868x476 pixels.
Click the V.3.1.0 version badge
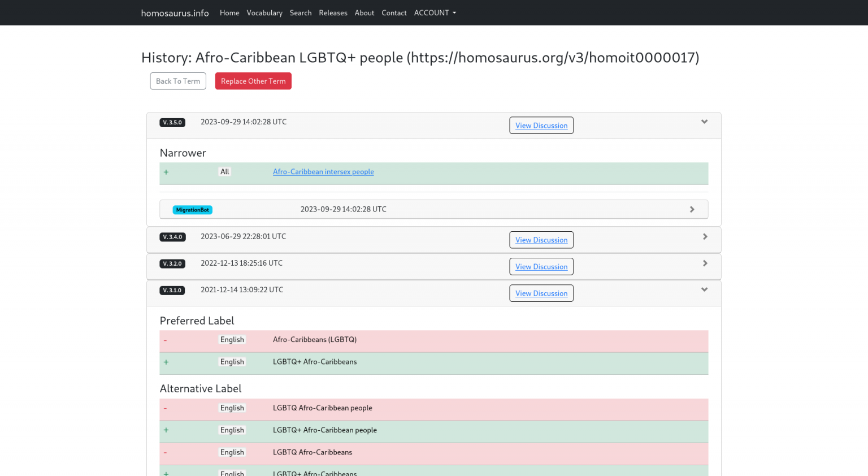pyautogui.click(x=172, y=290)
